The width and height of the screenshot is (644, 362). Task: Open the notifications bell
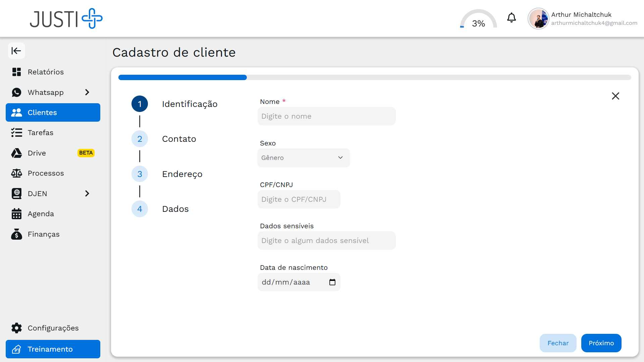(x=511, y=18)
